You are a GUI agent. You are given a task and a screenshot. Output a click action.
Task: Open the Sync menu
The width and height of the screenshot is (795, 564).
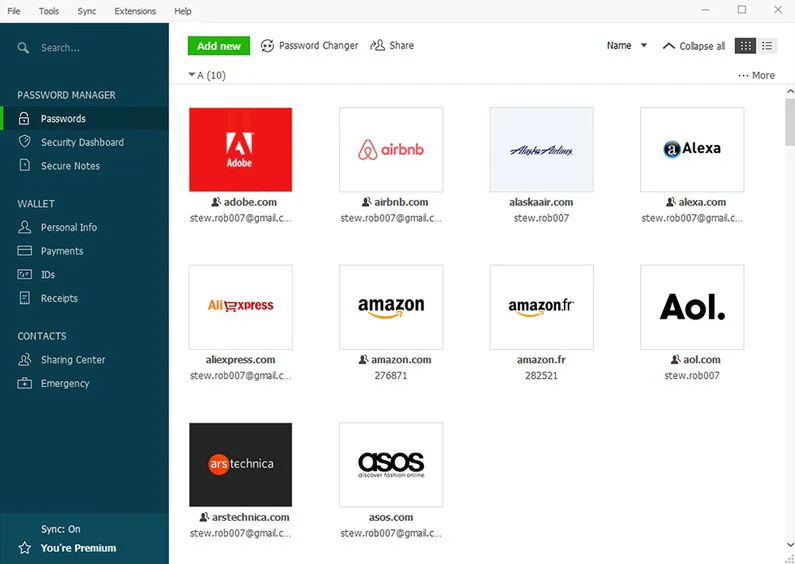[x=87, y=11]
